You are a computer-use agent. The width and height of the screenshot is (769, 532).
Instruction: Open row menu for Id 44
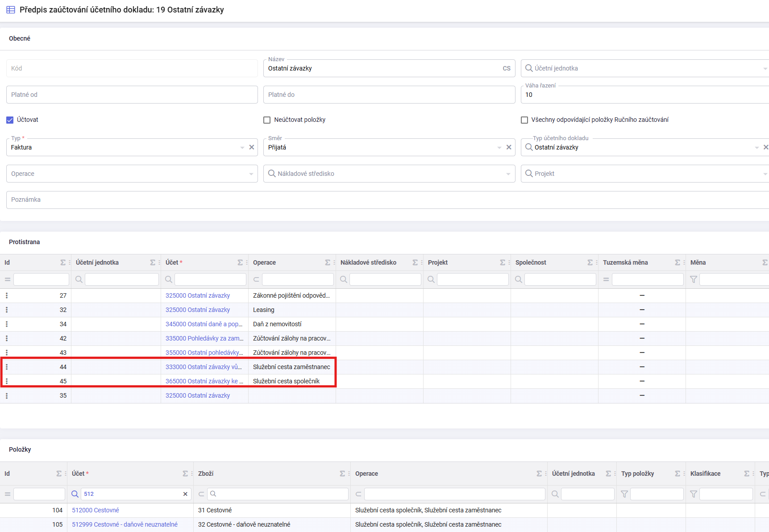7,367
